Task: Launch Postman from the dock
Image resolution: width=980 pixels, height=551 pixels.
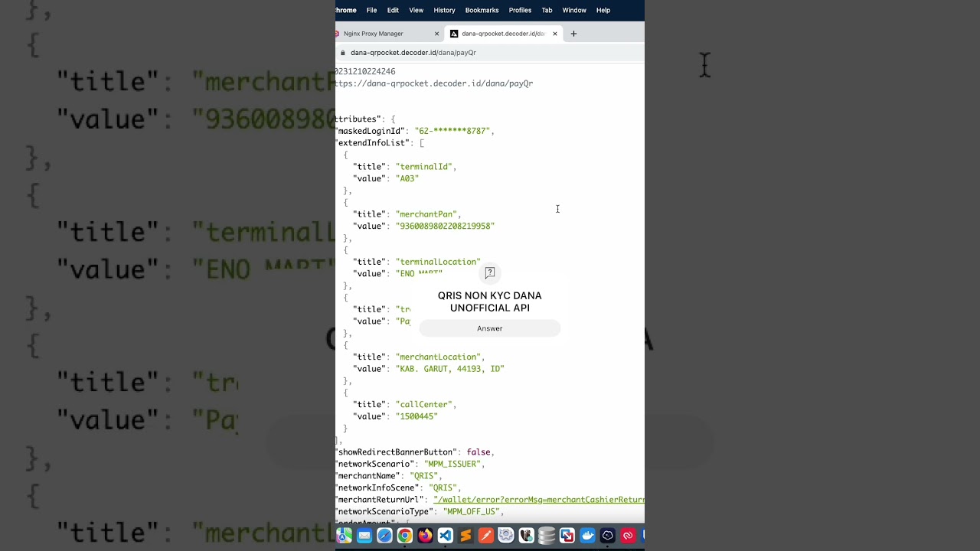Action: (x=486, y=536)
